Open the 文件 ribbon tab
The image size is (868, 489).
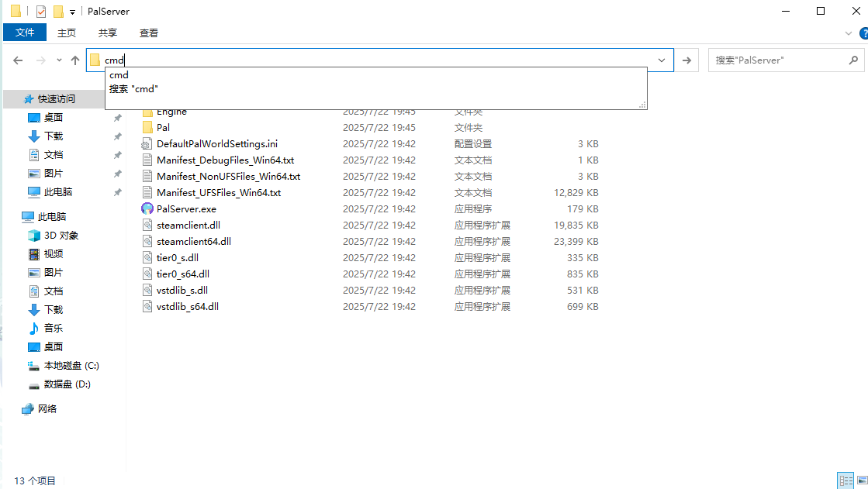(x=24, y=33)
